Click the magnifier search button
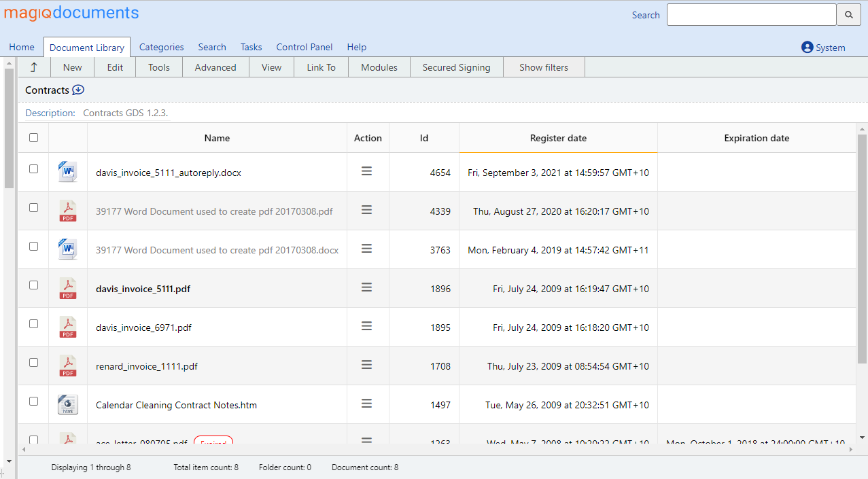The width and height of the screenshot is (868, 479). (848, 15)
